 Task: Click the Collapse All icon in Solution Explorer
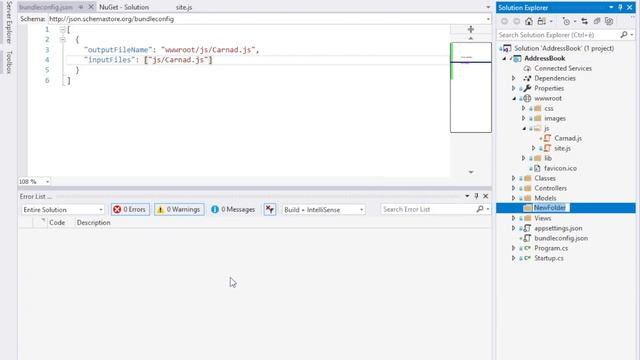[597, 21]
